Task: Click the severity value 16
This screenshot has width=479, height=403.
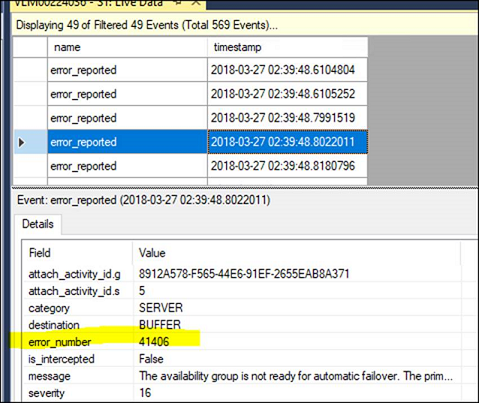Action: pos(145,393)
